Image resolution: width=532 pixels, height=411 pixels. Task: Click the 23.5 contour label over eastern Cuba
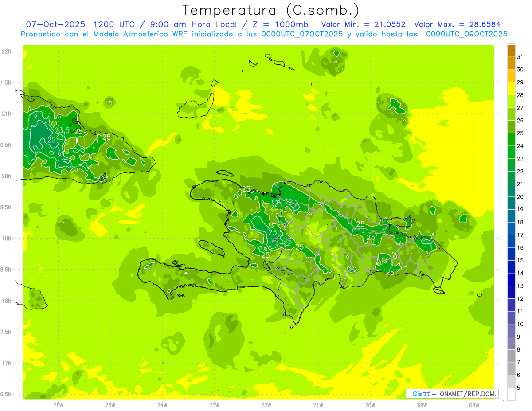(62, 130)
